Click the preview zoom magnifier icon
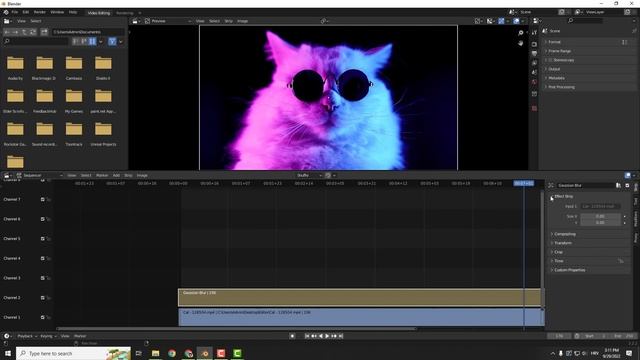 521,33
